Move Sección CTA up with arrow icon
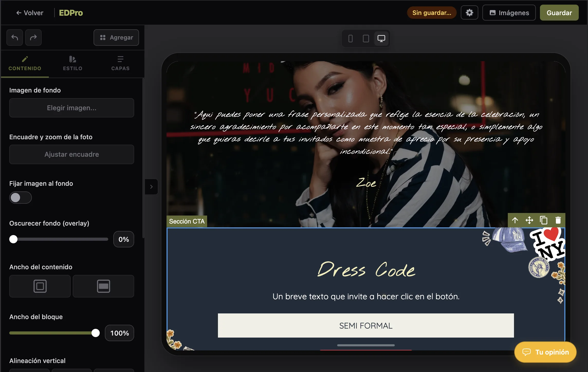The image size is (588, 372). coord(515,220)
